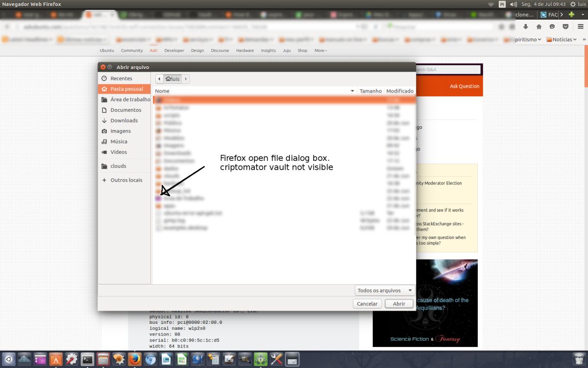
Task: Launch LibreOffice Calc from the dock
Action: point(182,359)
